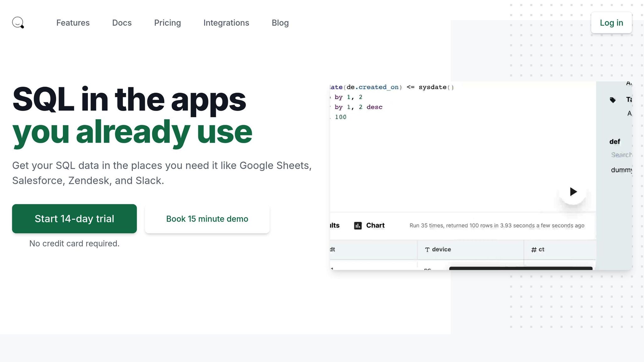Click the tag icon in sidebar

[613, 100]
